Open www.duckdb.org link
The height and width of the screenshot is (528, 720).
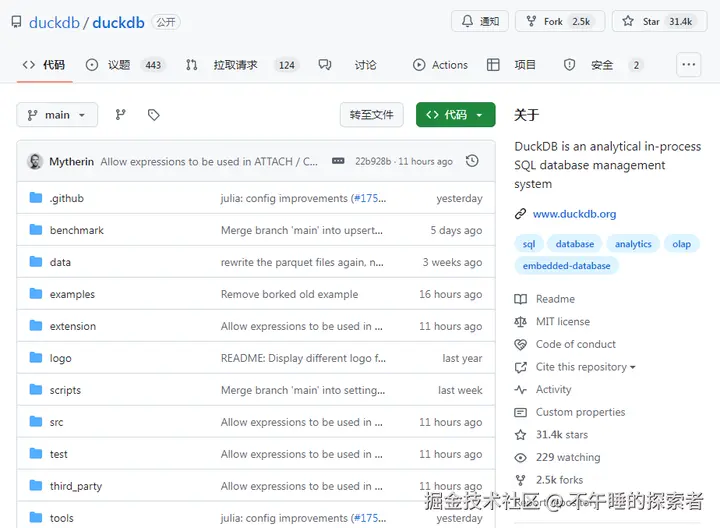tap(574, 214)
